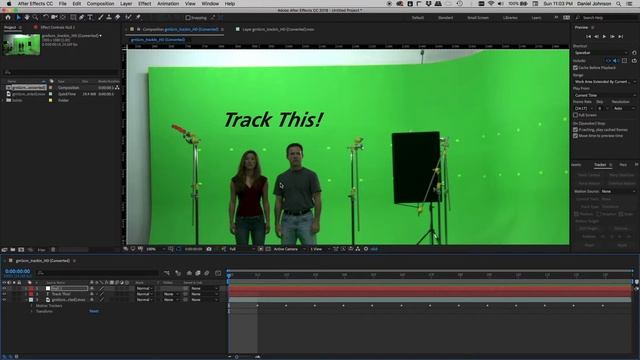Switch to the Tracker panel tab

600,165
